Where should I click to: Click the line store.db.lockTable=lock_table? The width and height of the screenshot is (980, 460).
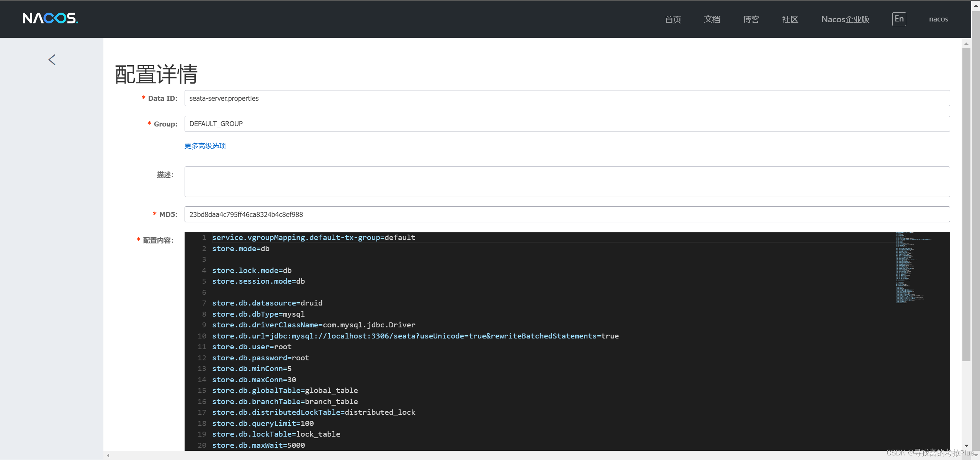pos(276,434)
